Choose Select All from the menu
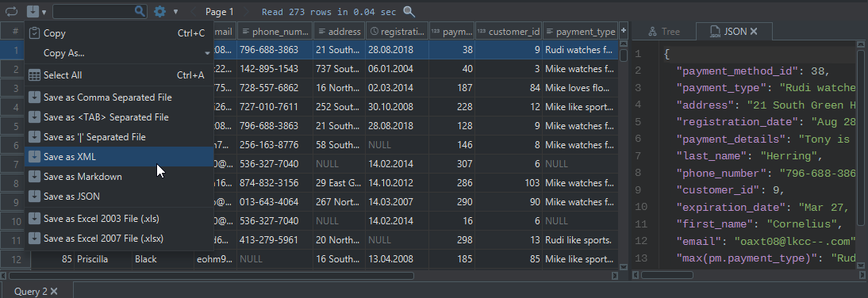This screenshot has width=868, height=298. (x=119, y=75)
